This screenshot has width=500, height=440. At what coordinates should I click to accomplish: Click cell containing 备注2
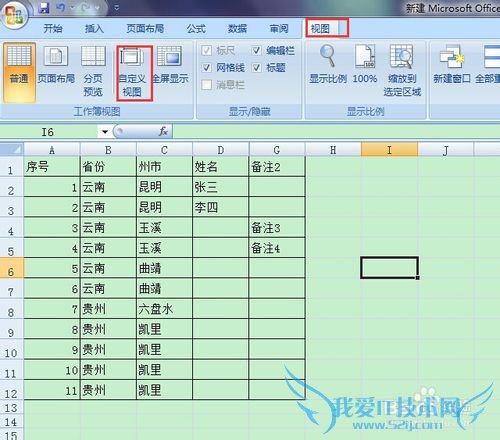point(277,167)
